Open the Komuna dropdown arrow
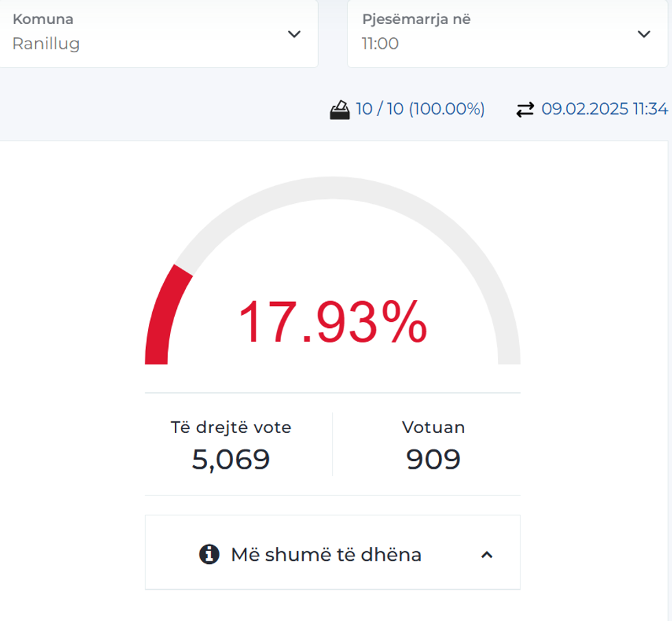The image size is (672, 621). tap(294, 34)
